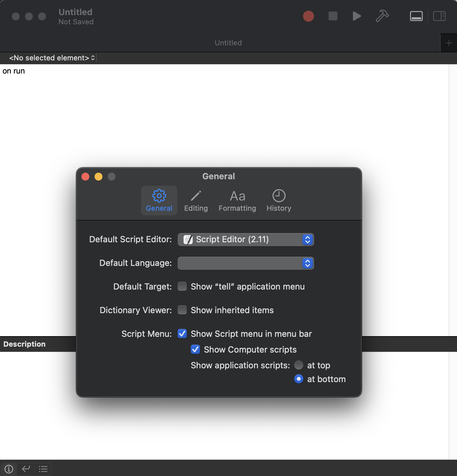Click the Record button in Script Editor toolbar
This screenshot has height=476, width=457.
[308, 16]
